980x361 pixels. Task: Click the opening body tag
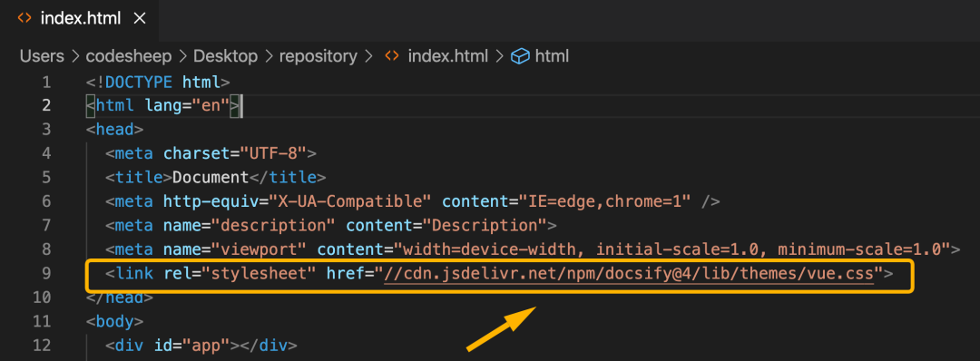tap(115, 322)
